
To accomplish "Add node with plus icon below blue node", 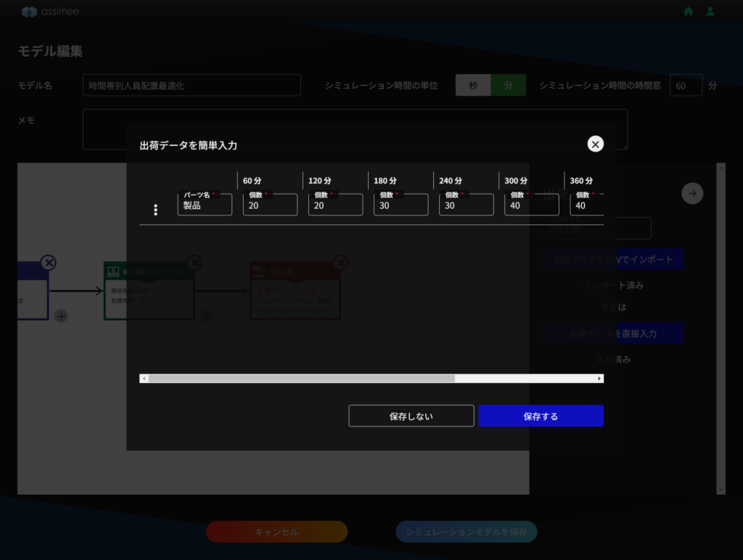I will pyautogui.click(x=61, y=316).
